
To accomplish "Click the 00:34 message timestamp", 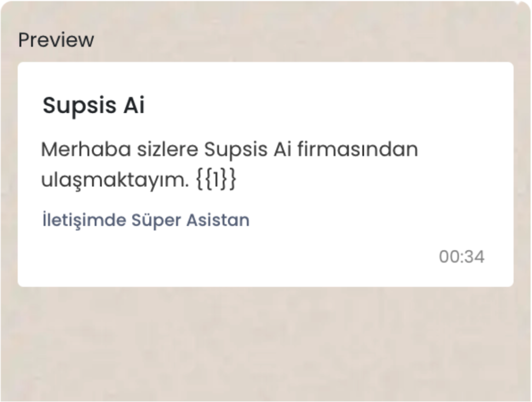I will 461,257.
